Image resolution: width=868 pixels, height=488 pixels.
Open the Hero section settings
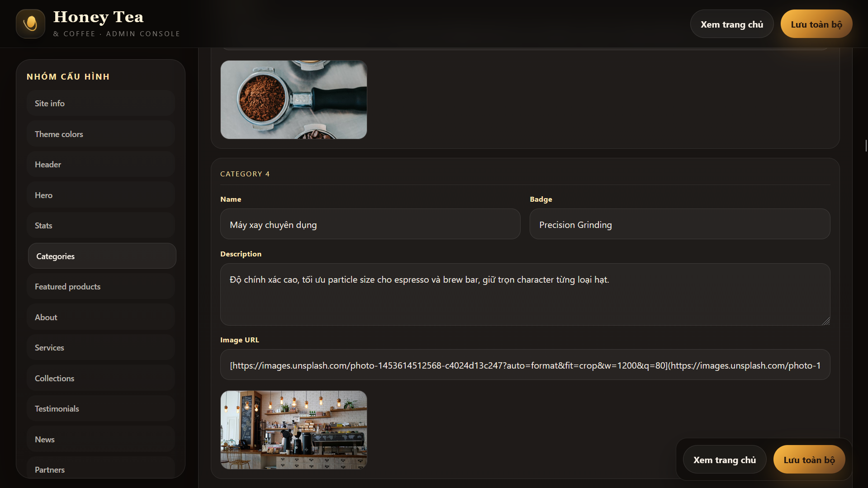(x=100, y=195)
